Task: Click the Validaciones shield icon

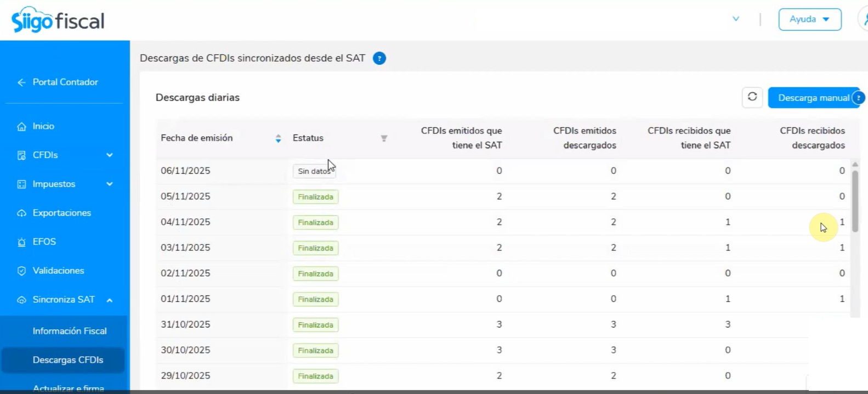Action: click(x=21, y=271)
